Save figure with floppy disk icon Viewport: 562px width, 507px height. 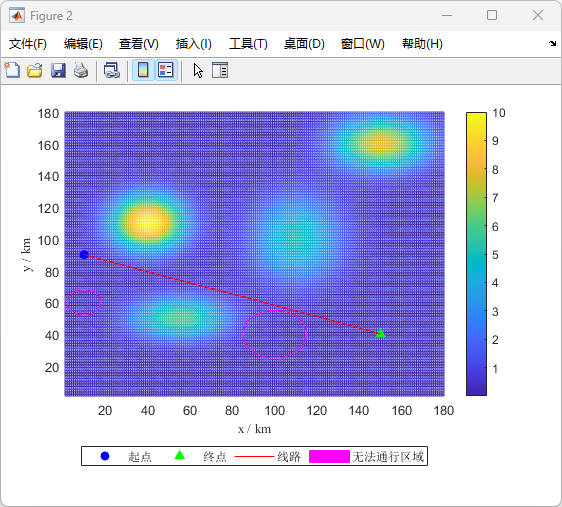pyautogui.click(x=58, y=70)
